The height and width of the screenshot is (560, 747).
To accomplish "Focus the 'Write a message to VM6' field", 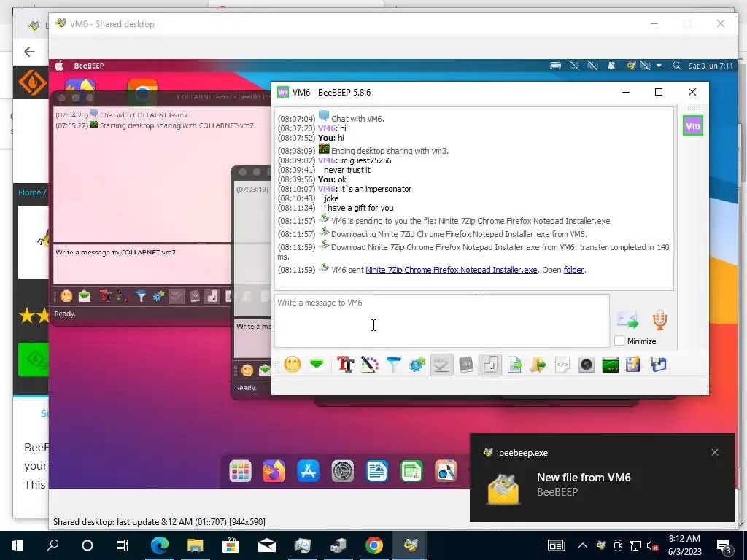I will 441,321.
